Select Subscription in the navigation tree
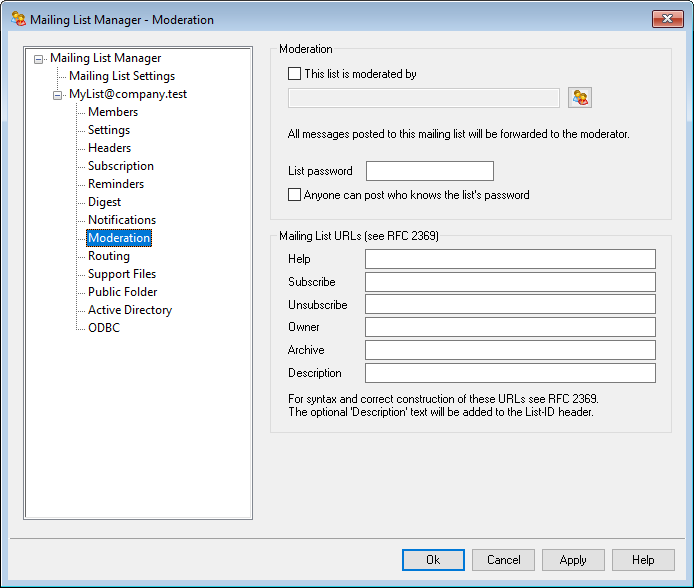The width and height of the screenshot is (694, 588). tap(121, 166)
